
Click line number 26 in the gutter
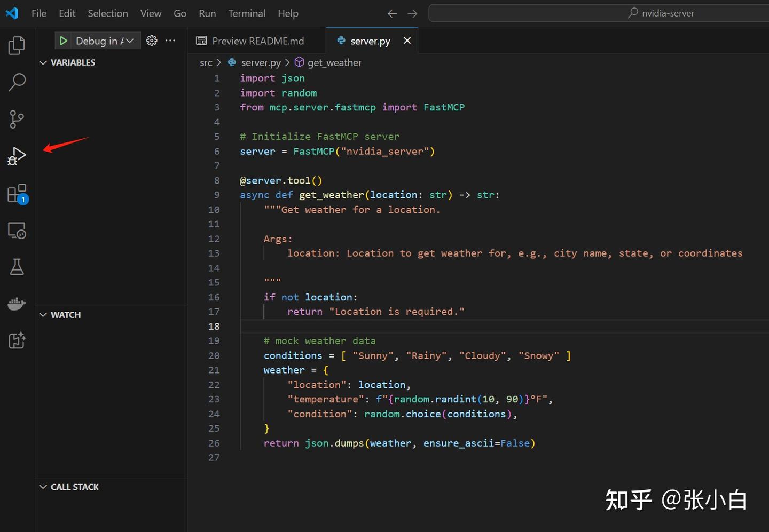click(214, 443)
